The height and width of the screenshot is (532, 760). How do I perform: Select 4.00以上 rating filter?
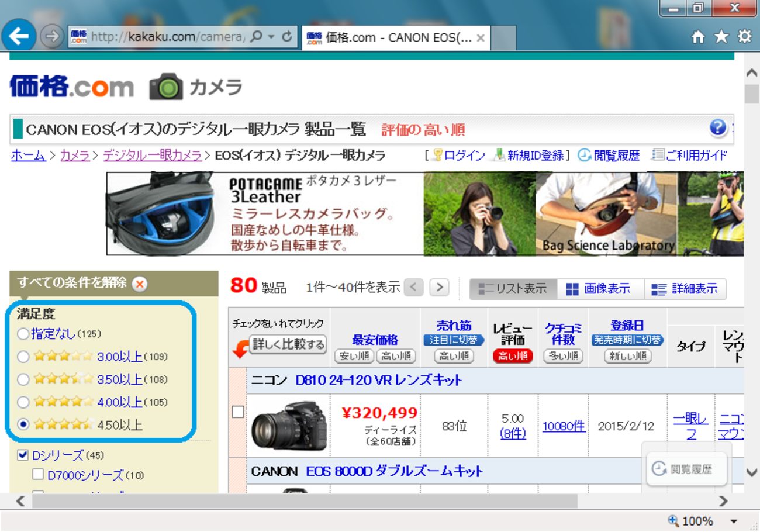[23, 402]
